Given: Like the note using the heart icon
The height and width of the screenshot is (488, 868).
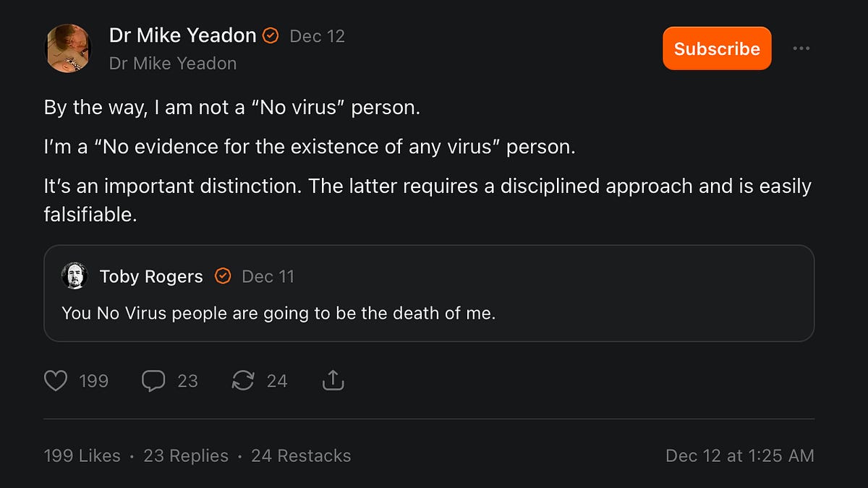Looking at the screenshot, I should (x=56, y=380).
